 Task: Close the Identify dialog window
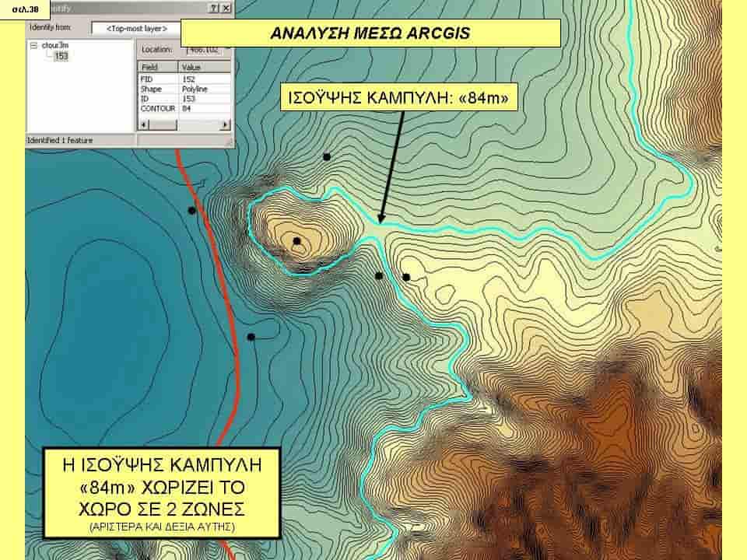[226, 8]
